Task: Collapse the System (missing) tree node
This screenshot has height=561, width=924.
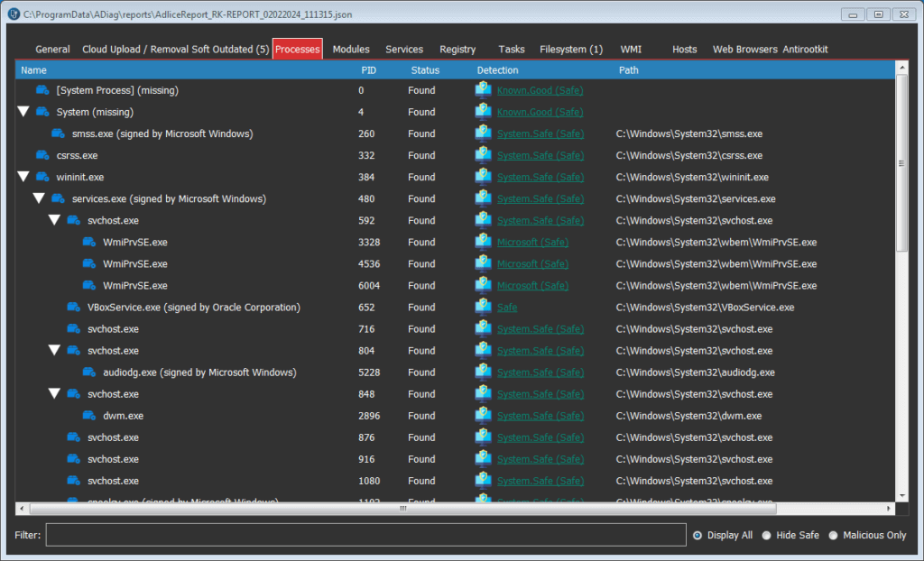Action: (x=23, y=112)
